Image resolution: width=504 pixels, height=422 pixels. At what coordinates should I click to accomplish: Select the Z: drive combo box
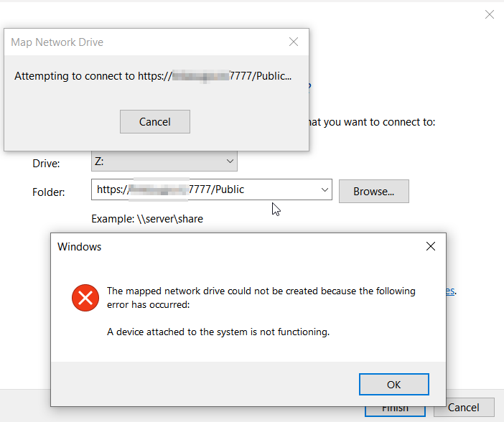point(164,161)
